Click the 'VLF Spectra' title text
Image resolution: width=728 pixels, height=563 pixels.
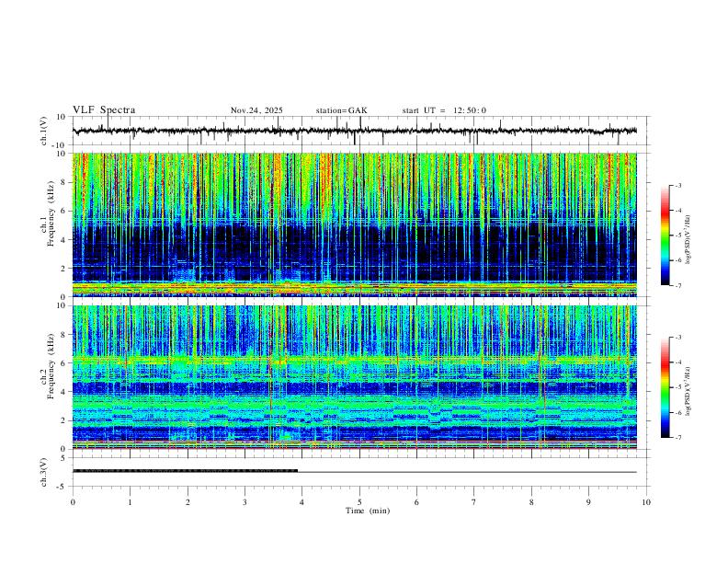tap(104, 110)
